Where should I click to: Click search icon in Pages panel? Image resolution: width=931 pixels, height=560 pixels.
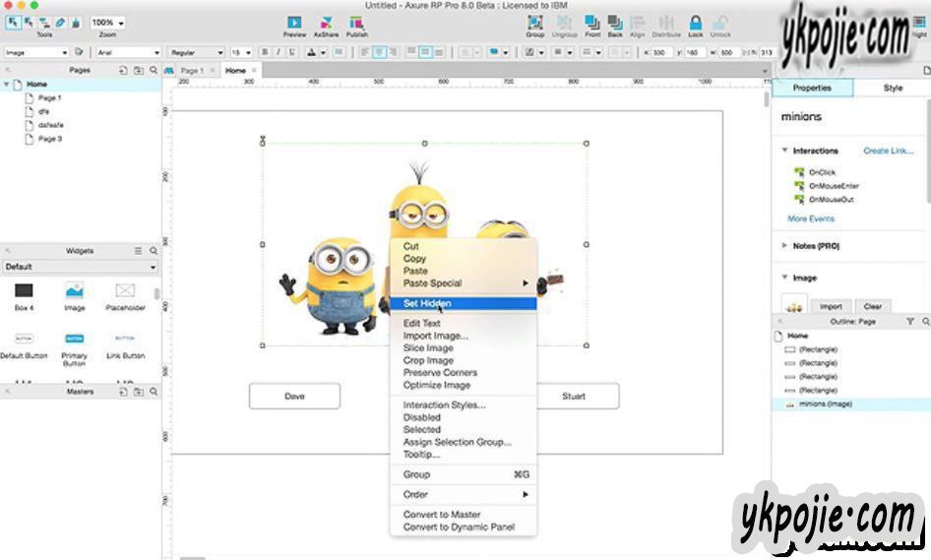154,71
